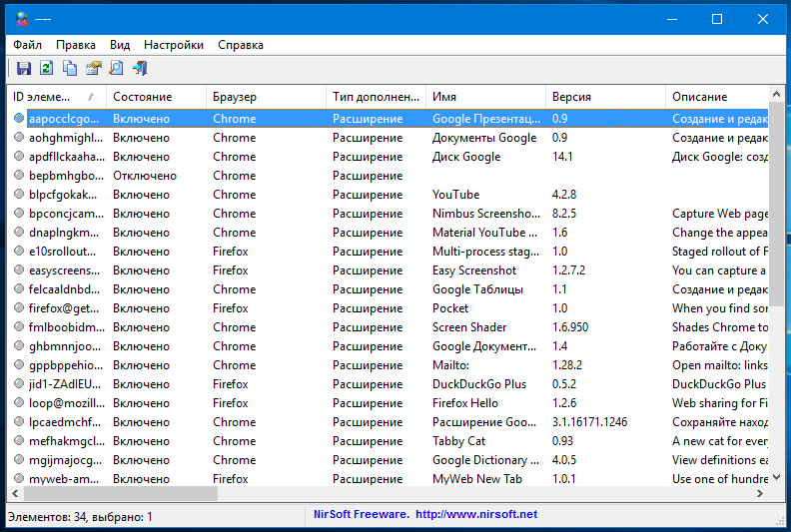Click the status icon of jid1-ZAdIEU row

(19, 383)
